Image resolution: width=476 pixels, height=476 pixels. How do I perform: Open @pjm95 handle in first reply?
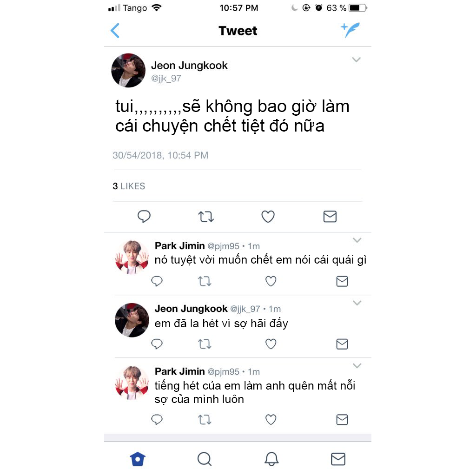point(224,246)
